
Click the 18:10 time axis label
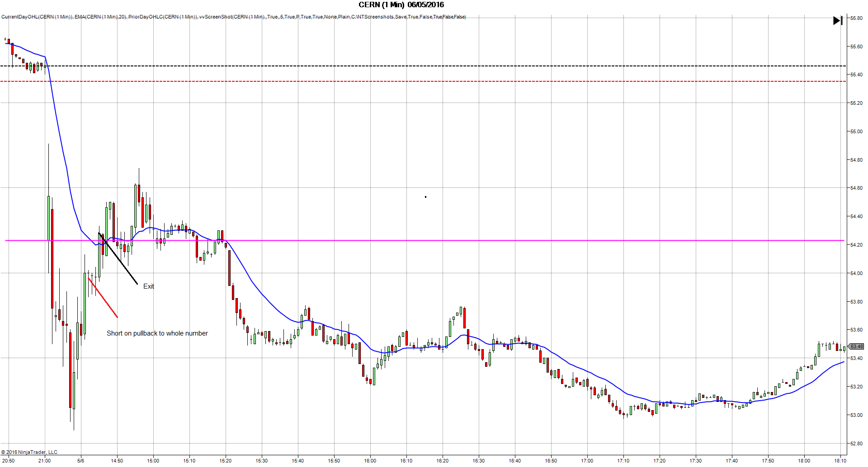(840, 461)
